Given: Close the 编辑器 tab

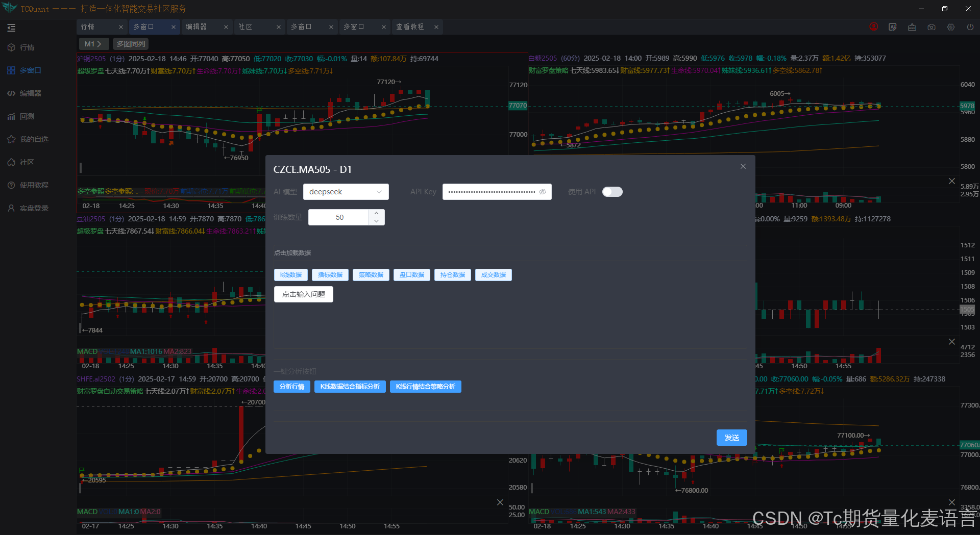Looking at the screenshot, I should point(226,27).
